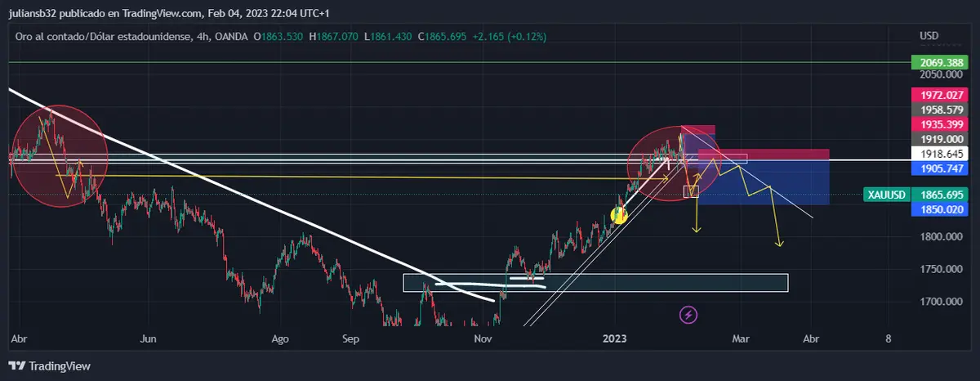Open the USD currency selector on price scale
The height and width of the screenshot is (381, 980).
[x=929, y=36]
